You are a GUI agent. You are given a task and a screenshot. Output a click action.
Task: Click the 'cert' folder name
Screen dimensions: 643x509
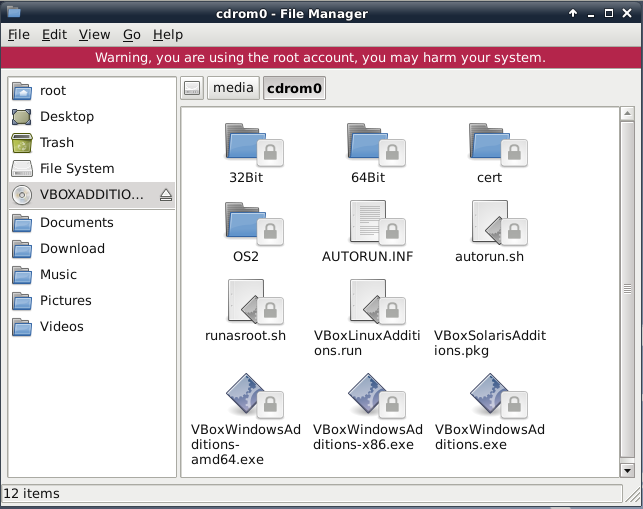click(490, 178)
